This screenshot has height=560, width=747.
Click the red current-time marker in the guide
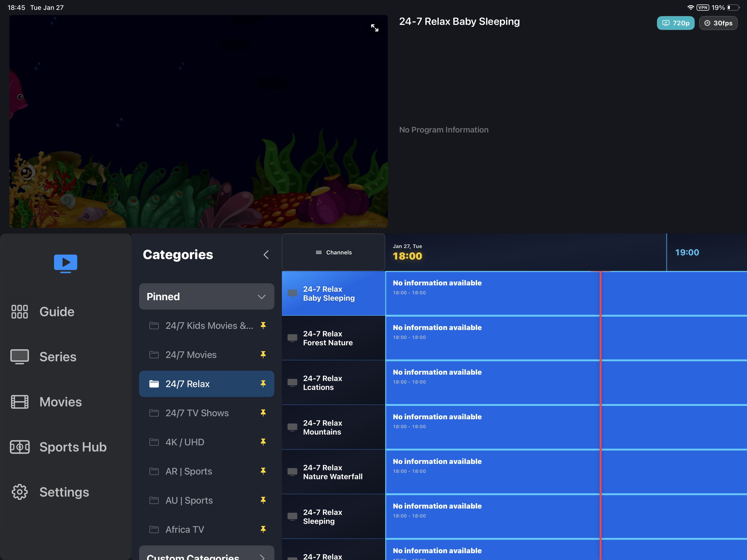click(601, 405)
